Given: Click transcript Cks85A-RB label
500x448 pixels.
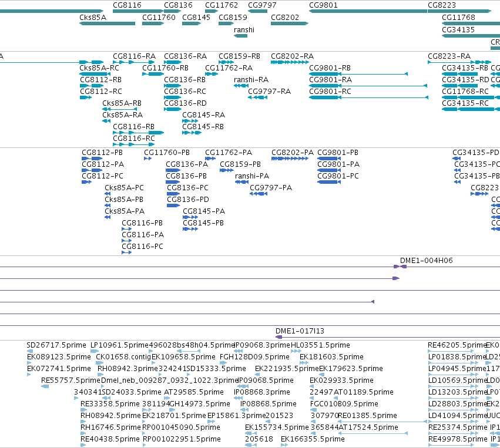Looking at the screenshot, I should (122, 103).
